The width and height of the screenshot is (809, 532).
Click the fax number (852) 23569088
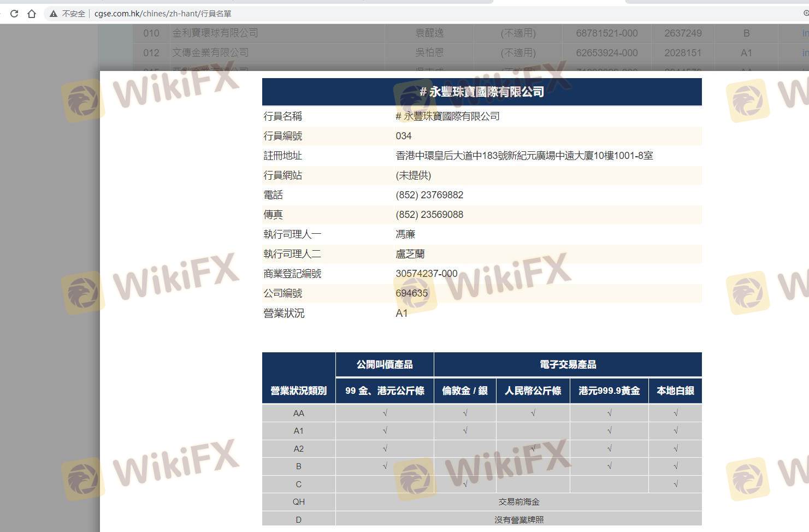coord(429,215)
